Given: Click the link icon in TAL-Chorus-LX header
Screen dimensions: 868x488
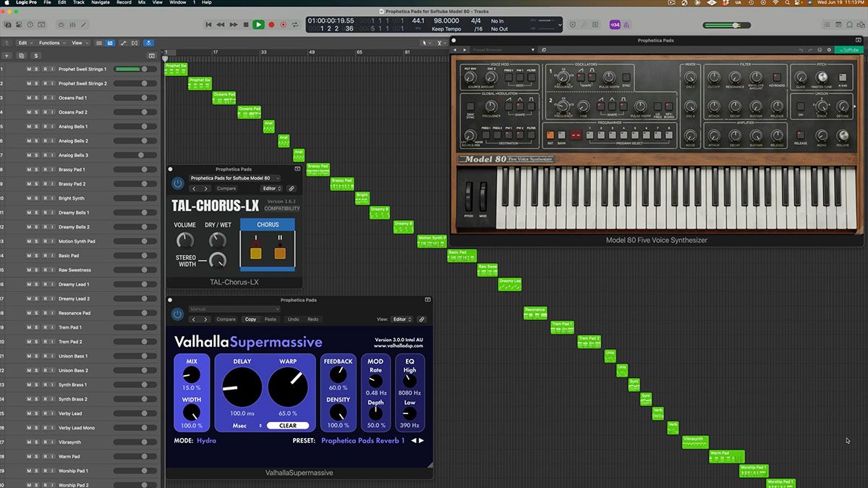Looking at the screenshot, I should (x=292, y=188).
